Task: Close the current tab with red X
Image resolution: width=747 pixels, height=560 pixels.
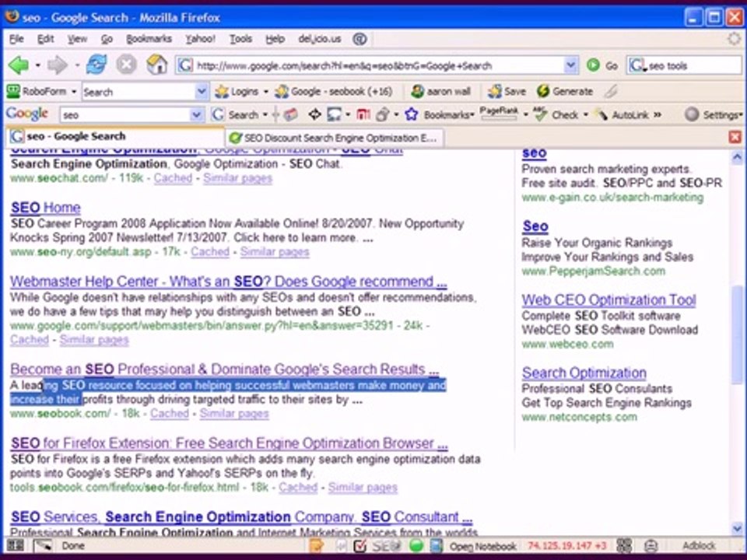Action: 735,137
